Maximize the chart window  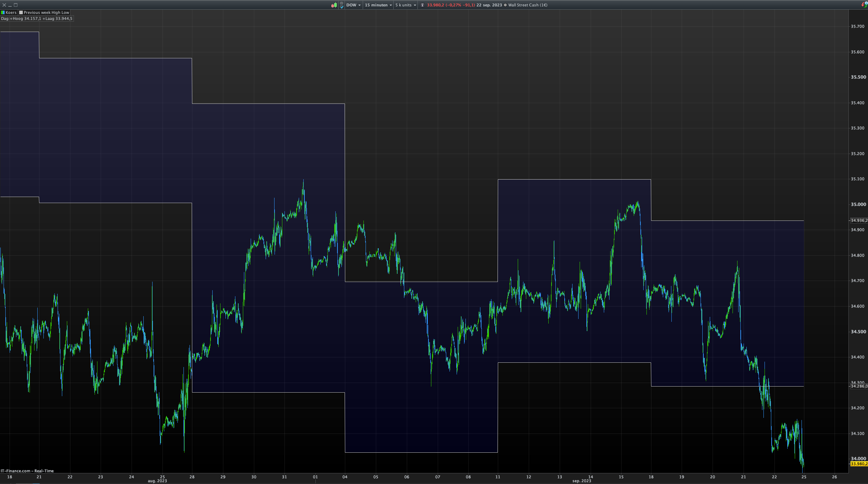point(16,5)
